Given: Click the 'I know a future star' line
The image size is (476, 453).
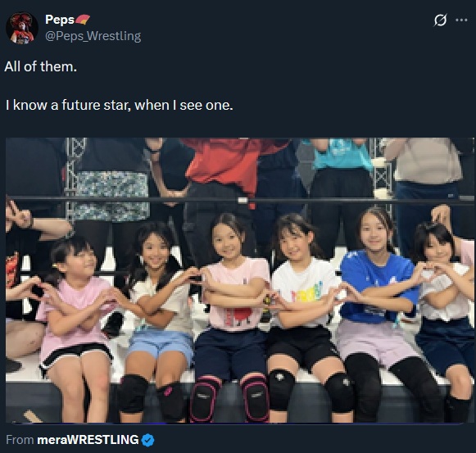Looking at the screenshot, I should [120, 106].
